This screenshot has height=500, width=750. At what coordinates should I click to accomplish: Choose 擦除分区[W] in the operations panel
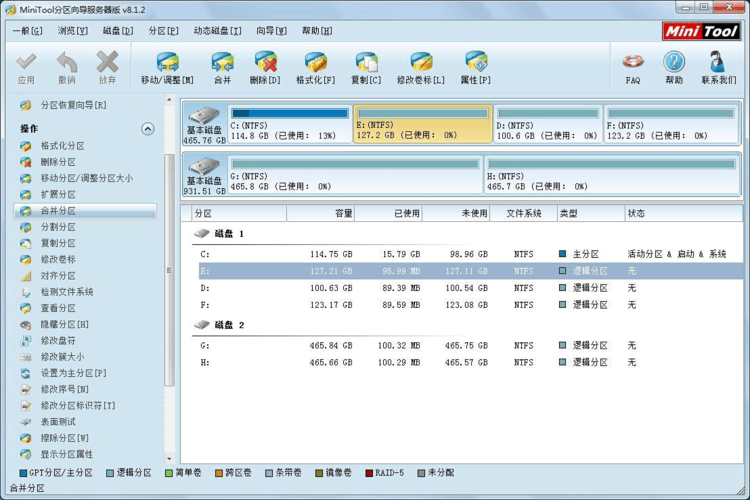click(65, 438)
